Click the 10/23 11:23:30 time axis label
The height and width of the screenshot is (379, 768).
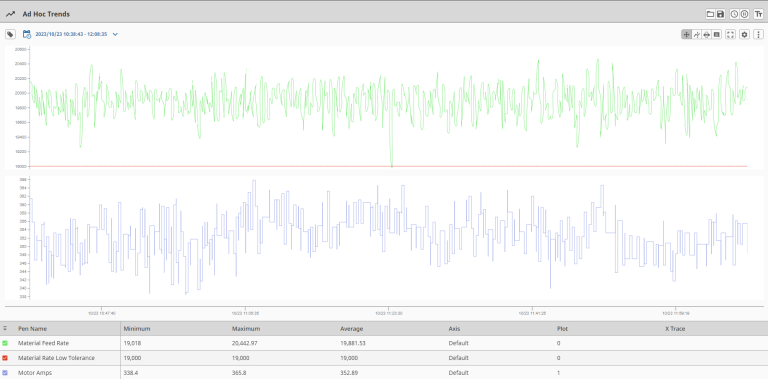[389, 313]
